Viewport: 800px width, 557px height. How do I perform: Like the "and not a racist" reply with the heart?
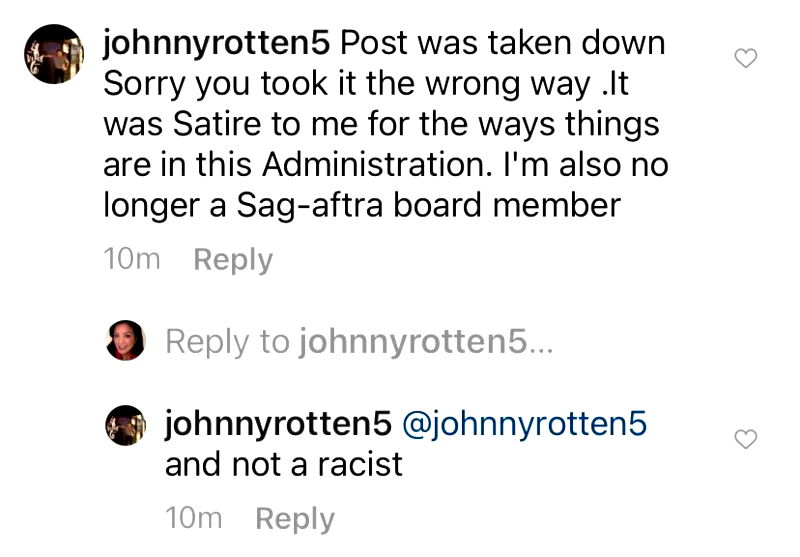[x=745, y=439]
